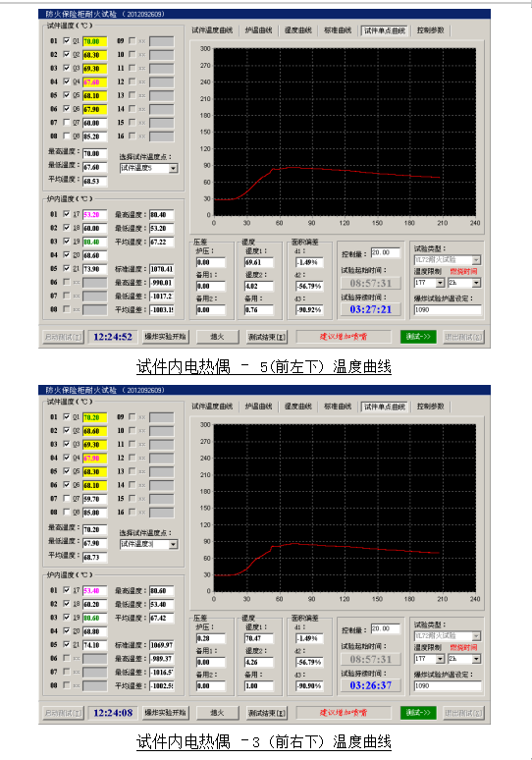Click 爆炸实验开始 button beside the 12:24:52 clock
532x760 pixels.
pyautogui.click(x=166, y=337)
